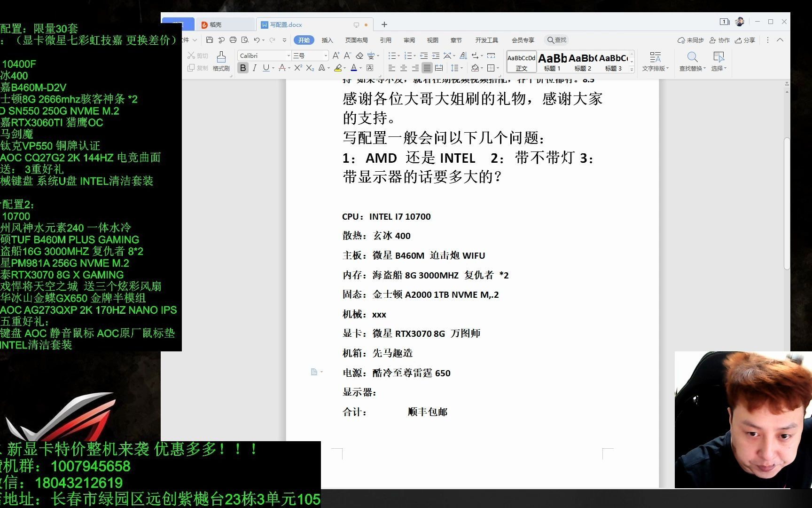Click the user avatar in title bar

pyautogui.click(x=740, y=22)
